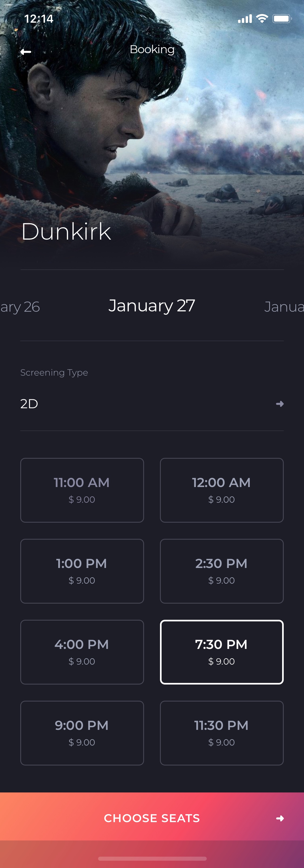Select the 12:00 AM showtime

click(222, 490)
